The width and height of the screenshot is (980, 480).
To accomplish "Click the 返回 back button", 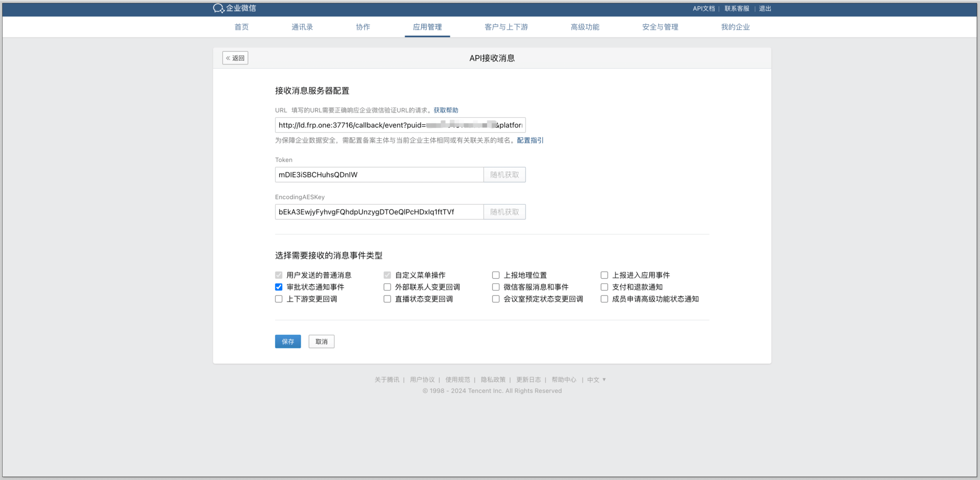I will pyautogui.click(x=235, y=58).
